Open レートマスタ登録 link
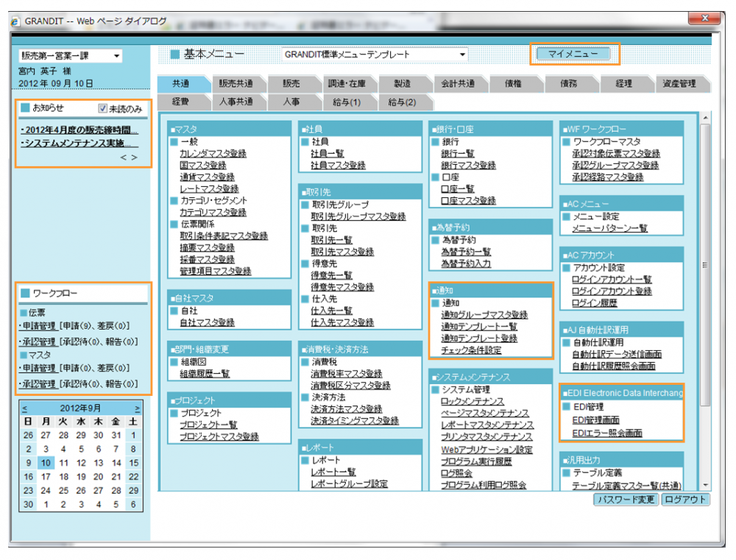This screenshot has height=560, width=736. 209,188
